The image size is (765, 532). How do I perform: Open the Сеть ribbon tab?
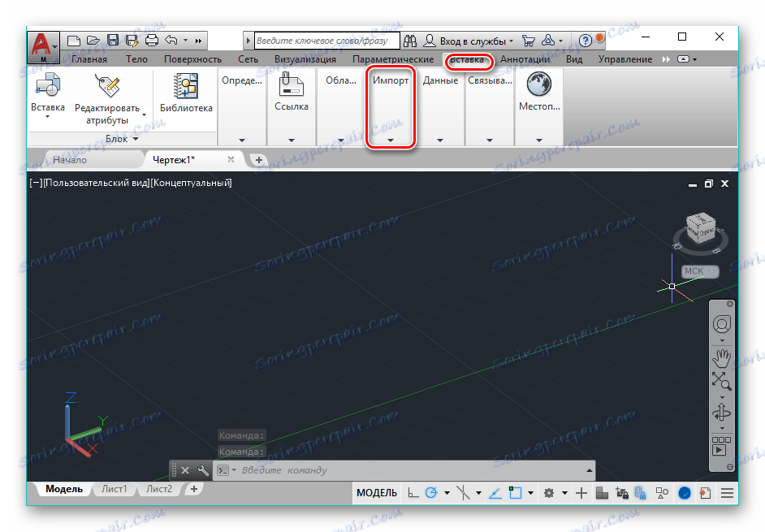coord(248,59)
